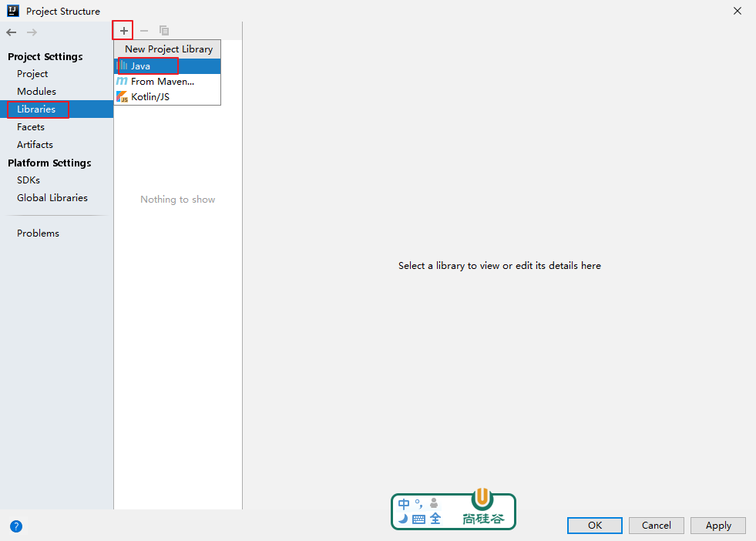The height and width of the screenshot is (541, 756).
Task: Open Global Libraries settings
Action: pos(52,198)
